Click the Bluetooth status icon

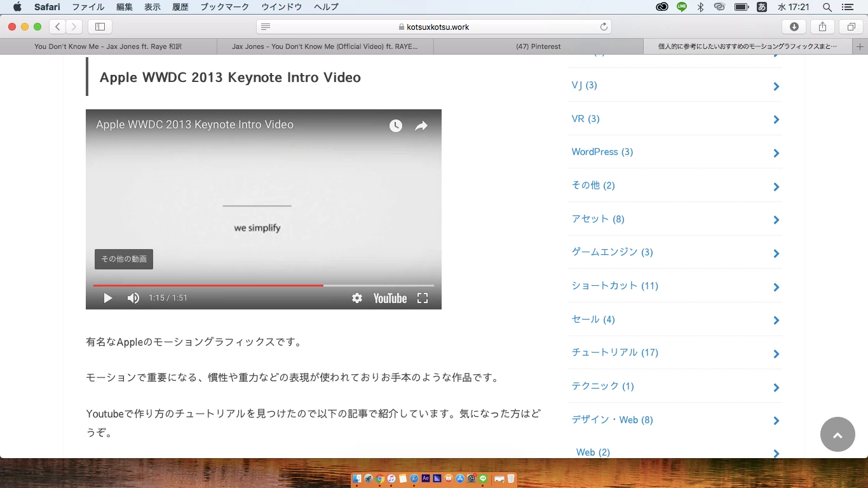(700, 7)
